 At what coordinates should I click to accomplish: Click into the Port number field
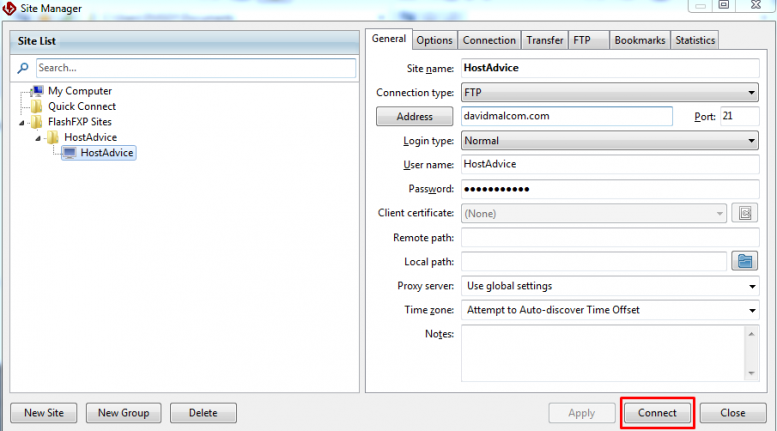tap(739, 117)
